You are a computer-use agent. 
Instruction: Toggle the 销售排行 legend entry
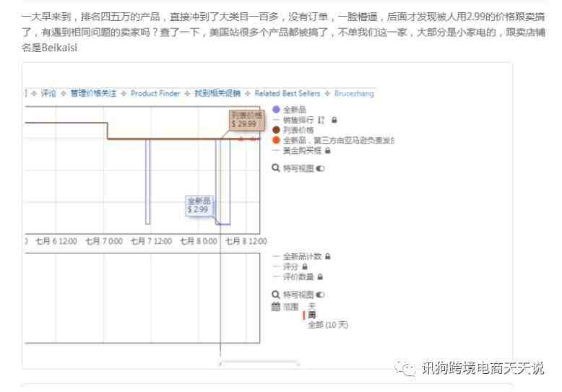(298, 120)
